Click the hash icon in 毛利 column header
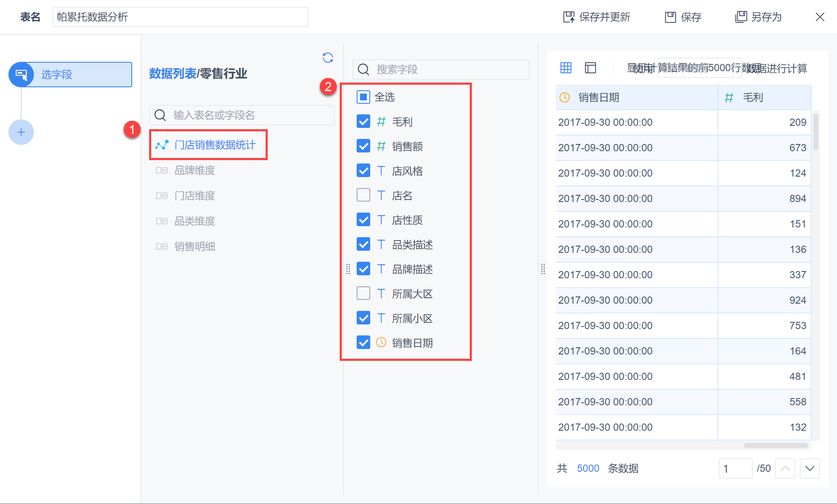The image size is (837, 504). [729, 98]
